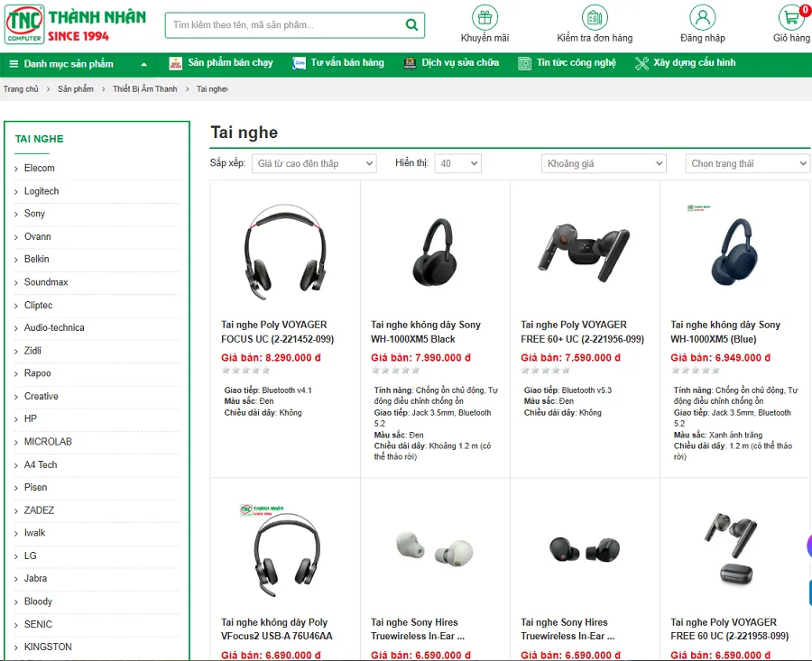Image resolution: width=812 pixels, height=661 pixels.
Task: Select Belkin in Tai nghe sidebar
Action: [37, 259]
